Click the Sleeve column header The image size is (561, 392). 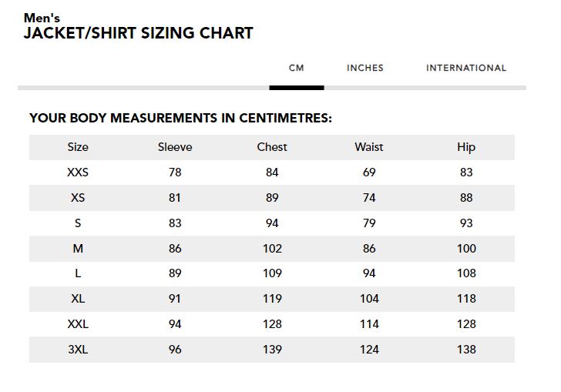pyautogui.click(x=175, y=147)
